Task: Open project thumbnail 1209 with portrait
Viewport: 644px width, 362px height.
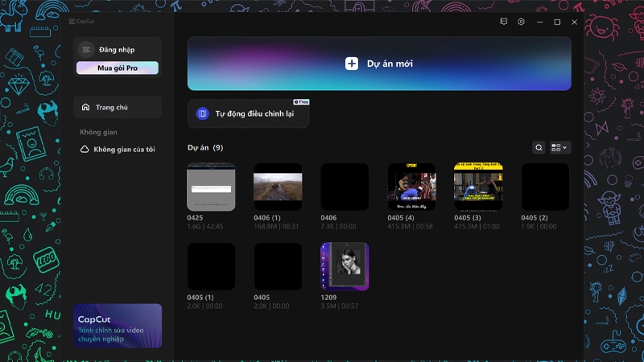Action: coord(345,266)
